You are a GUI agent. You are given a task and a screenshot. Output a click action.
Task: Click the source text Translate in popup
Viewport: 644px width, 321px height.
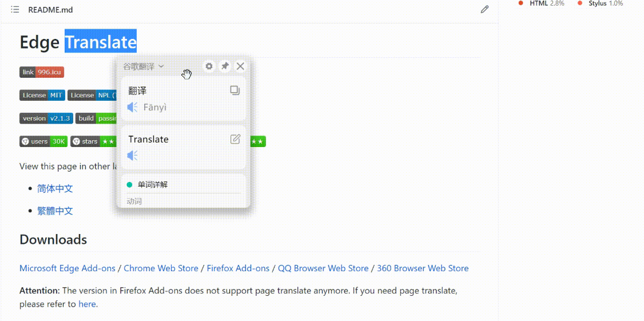[x=148, y=140]
